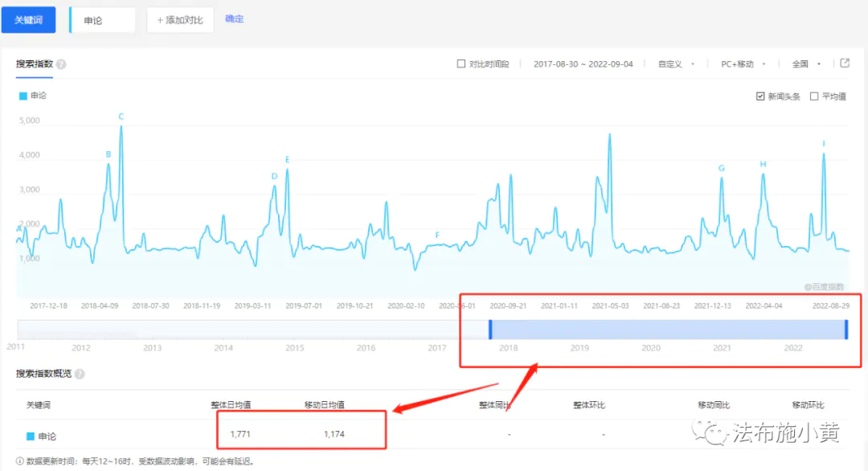Select the 搜索指数 tab
The width and height of the screenshot is (868, 471).
click(x=35, y=63)
